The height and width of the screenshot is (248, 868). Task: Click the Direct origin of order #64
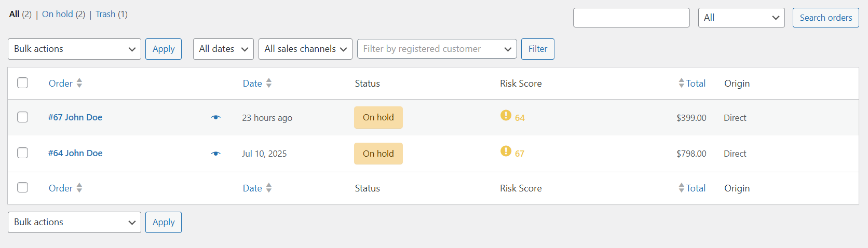pyautogui.click(x=735, y=154)
